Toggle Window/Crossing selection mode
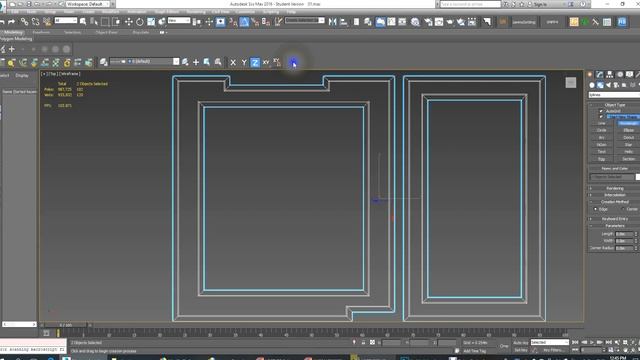This screenshot has width=640, height=360. (x=116, y=22)
